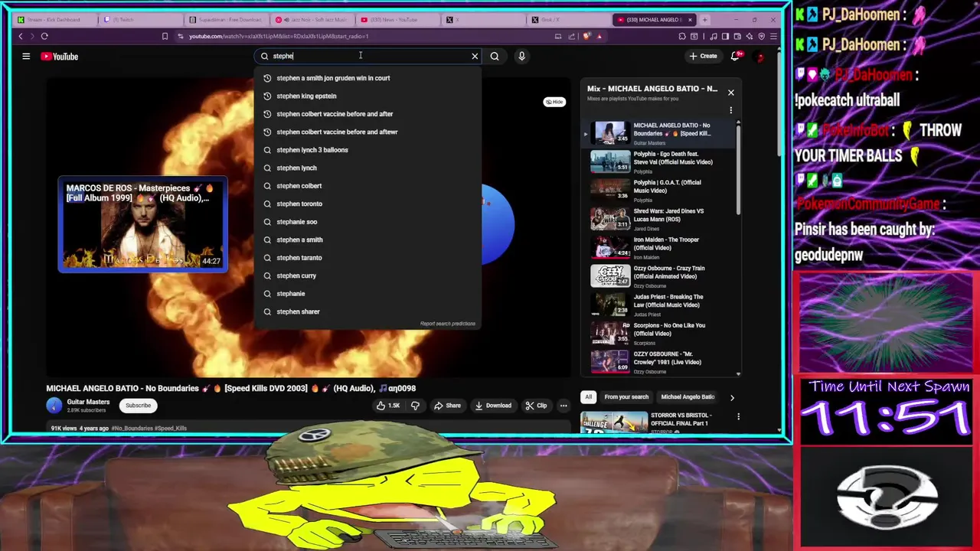Open a new browser tab
The width and height of the screenshot is (980, 551).
tap(704, 20)
